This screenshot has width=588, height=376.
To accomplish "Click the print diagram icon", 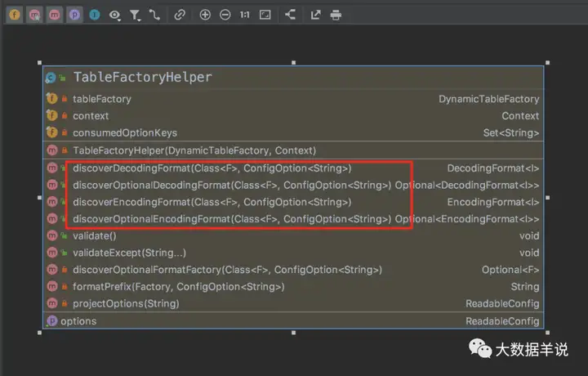I will click(x=336, y=15).
